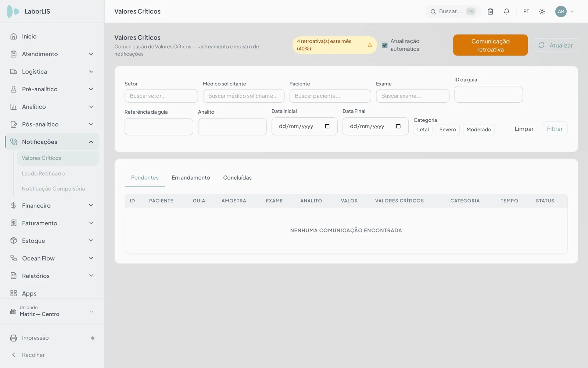Click the Relatórios report icon
Image resolution: width=588 pixels, height=368 pixels.
(14, 276)
